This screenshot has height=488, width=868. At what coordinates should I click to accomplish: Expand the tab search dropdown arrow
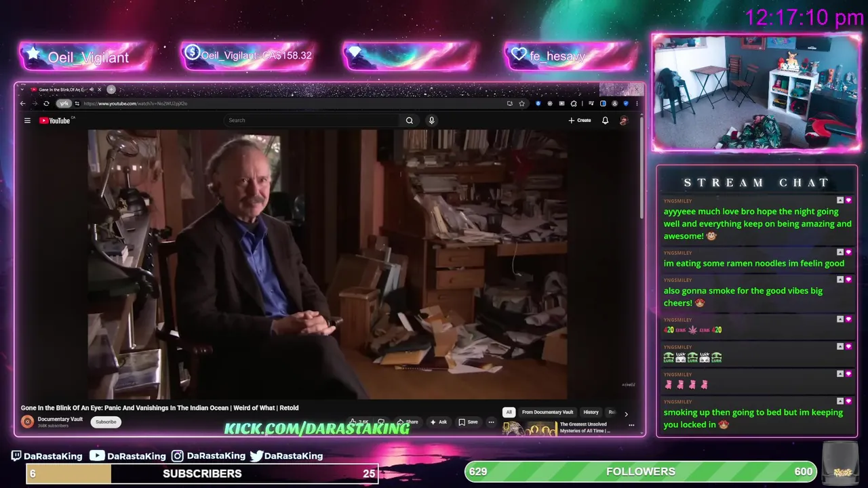22,89
